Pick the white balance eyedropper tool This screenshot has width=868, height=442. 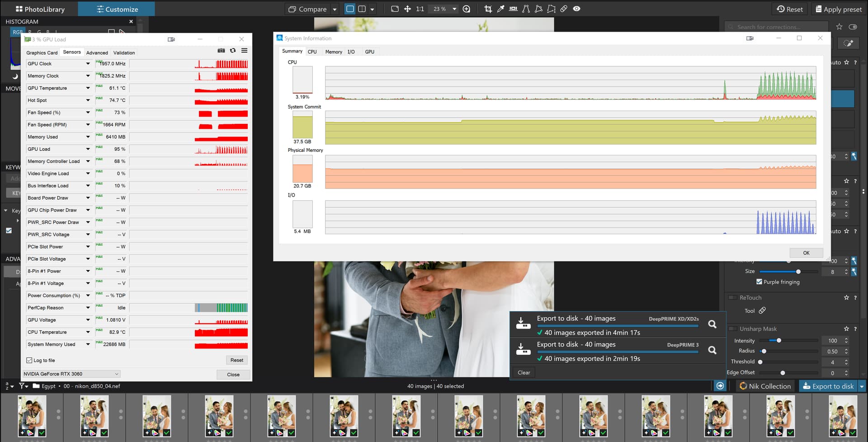[x=500, y=9]
